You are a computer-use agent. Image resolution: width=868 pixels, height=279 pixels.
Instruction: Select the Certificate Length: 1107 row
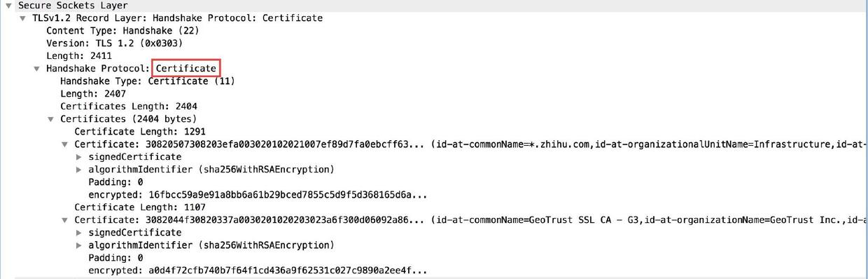point(434,207)
